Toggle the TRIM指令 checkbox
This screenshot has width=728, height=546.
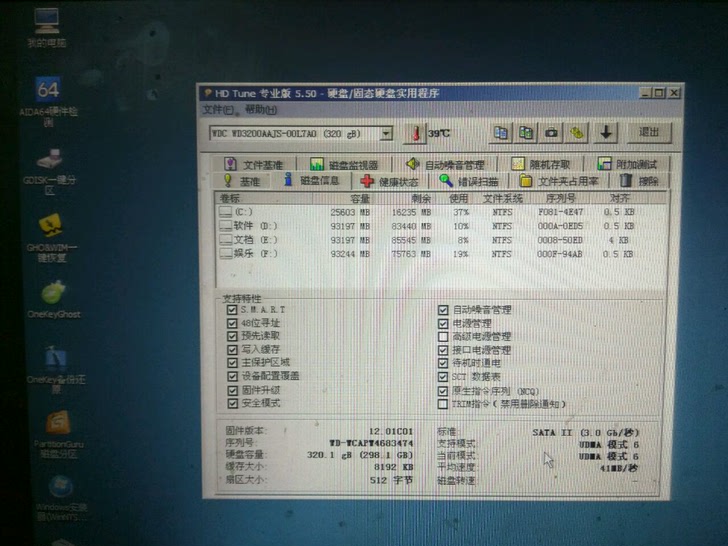tap(443, 404)
